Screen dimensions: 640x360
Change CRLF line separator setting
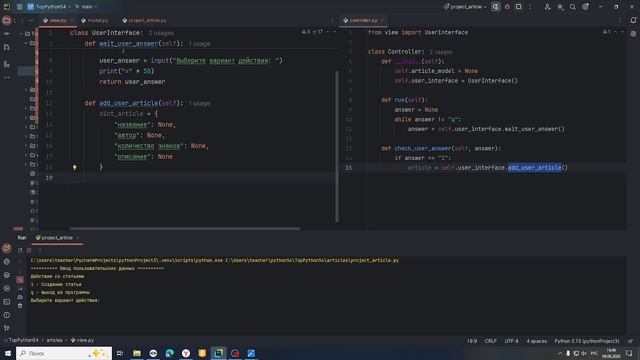(490, 341)
